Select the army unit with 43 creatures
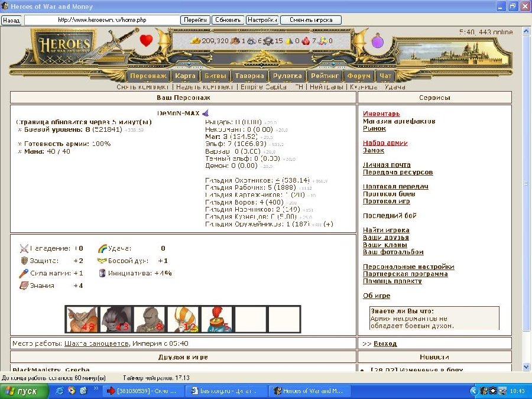Screen dimensions: 532x399 (116, 319)
